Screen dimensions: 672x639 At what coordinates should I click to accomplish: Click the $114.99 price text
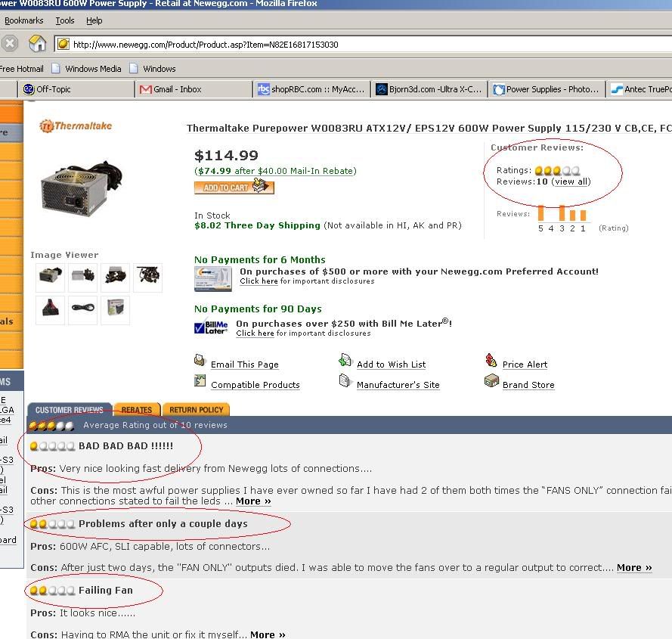point(226,155)
